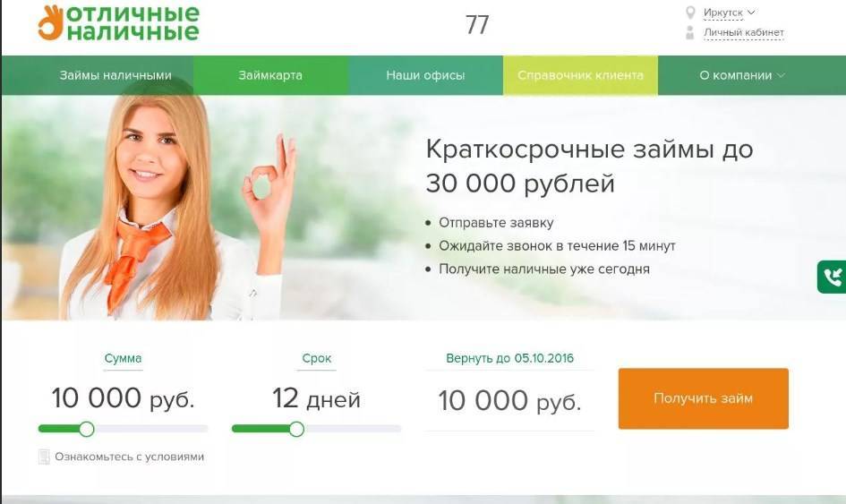This screenshot has height=504, width=846.
Task: Click the Срок label
Action: coord(317,358)
